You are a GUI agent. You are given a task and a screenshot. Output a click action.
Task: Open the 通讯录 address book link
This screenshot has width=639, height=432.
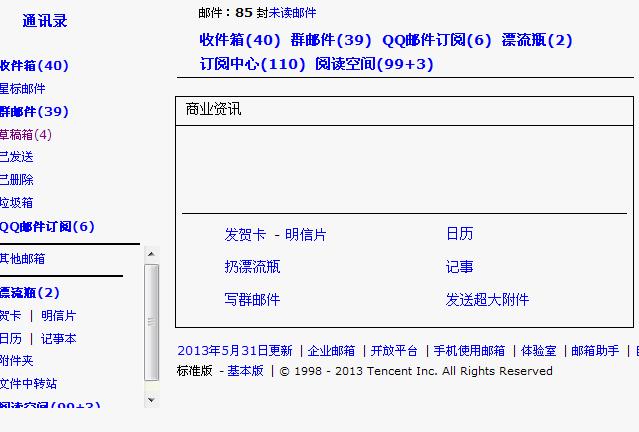click(x=45, y=21)
